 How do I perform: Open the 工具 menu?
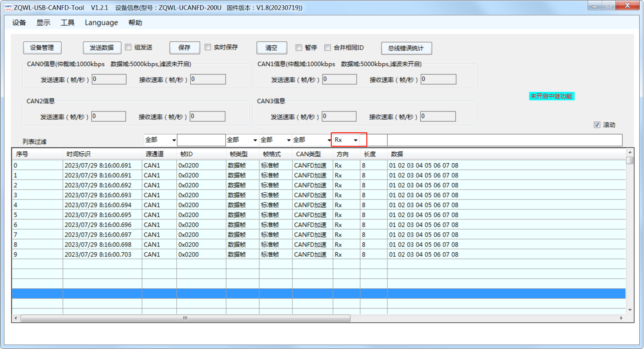click(x=68, y=23)
